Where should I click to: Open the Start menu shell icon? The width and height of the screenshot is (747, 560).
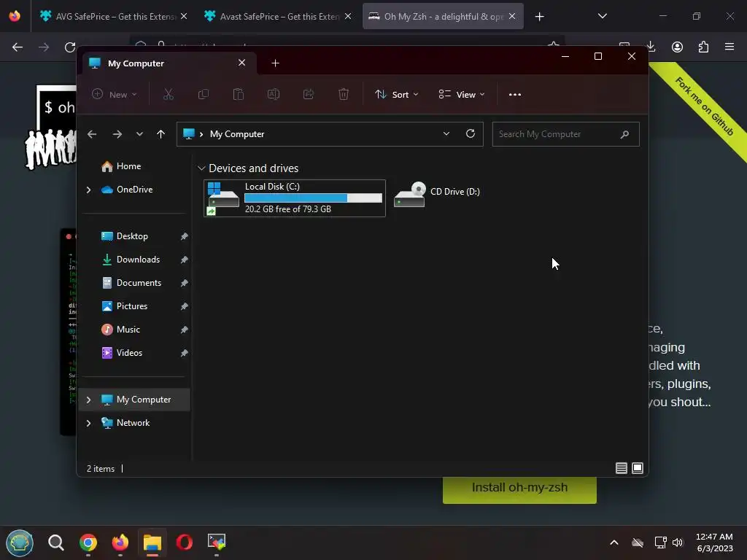click(x=20, y=542)
